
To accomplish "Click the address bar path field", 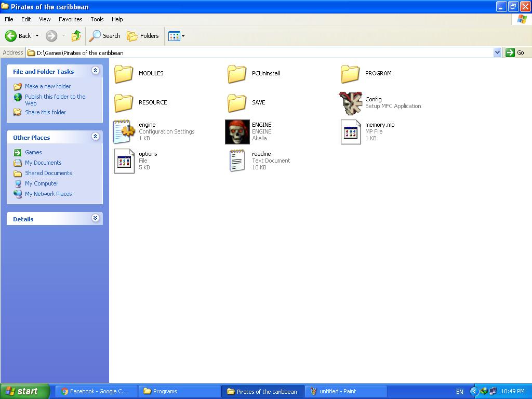I will click(260, 52).
